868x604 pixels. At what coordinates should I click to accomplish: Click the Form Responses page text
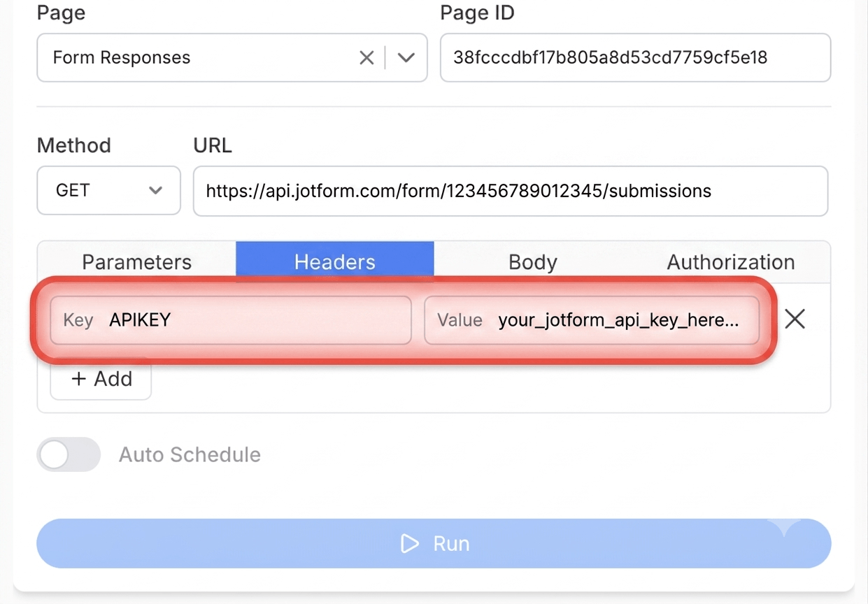point(122,57)
